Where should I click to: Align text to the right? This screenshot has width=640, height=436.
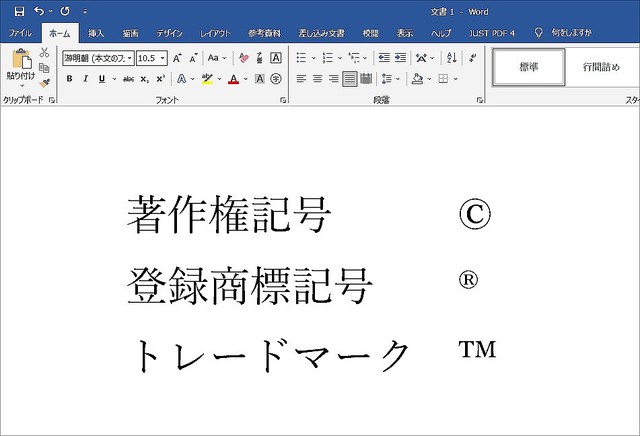333,79
